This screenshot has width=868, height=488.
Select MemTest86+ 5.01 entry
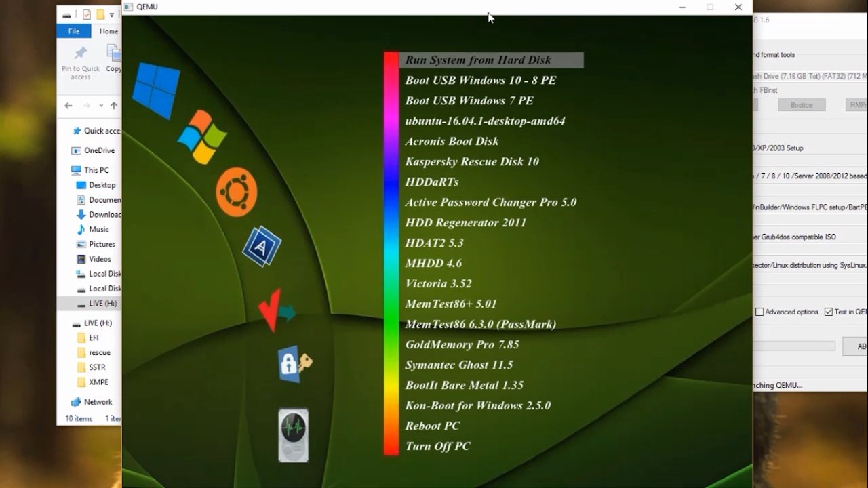(x=451, y=304)
